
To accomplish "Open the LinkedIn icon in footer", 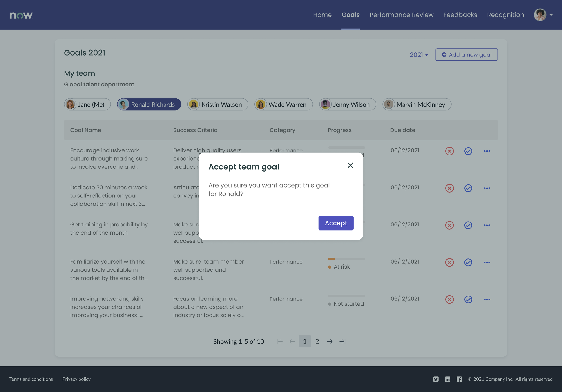I will [447, 379].
